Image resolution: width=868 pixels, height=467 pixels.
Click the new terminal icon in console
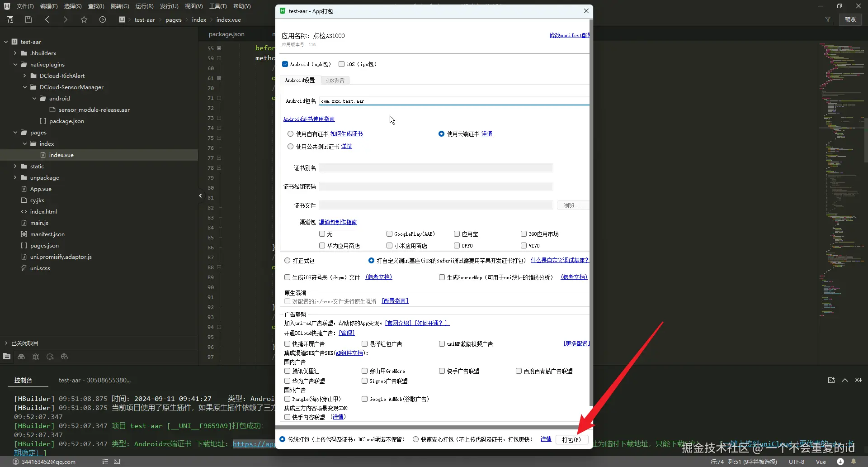(x=831, y=380)
